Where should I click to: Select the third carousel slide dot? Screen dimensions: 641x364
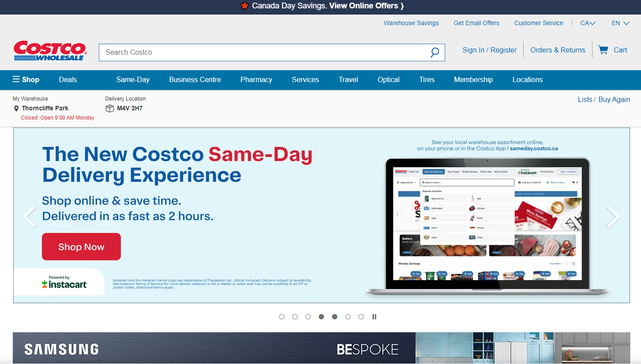pyautogui.click(x=308, y=317)
